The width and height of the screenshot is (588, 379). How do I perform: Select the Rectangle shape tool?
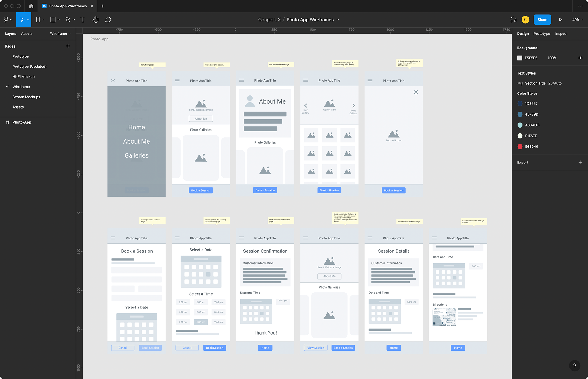click(53, 20)
